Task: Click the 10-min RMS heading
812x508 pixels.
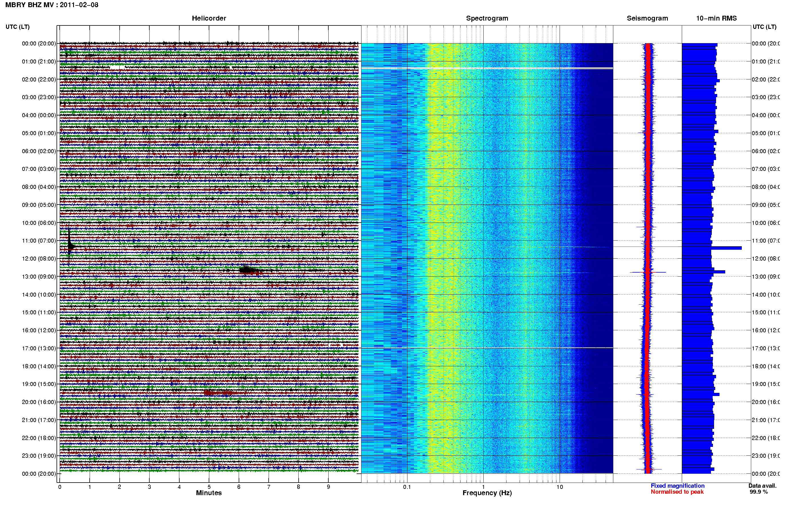Action: coord(716,18)
